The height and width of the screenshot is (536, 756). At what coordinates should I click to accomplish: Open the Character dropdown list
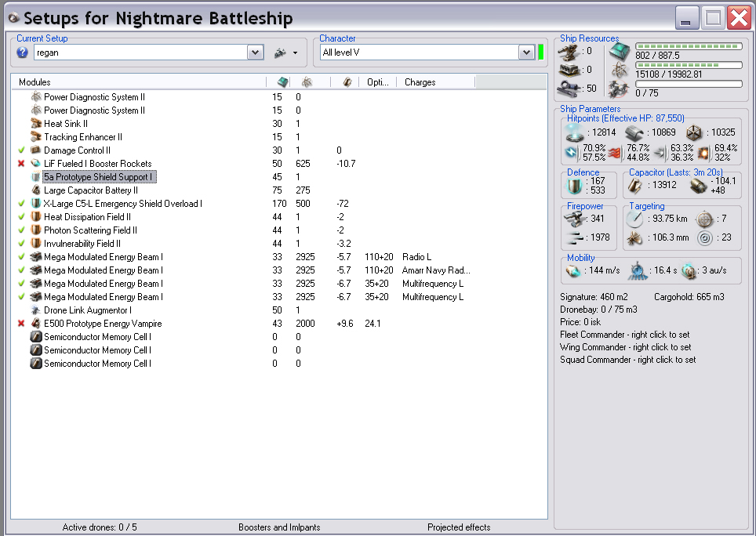tap(526, 53)
